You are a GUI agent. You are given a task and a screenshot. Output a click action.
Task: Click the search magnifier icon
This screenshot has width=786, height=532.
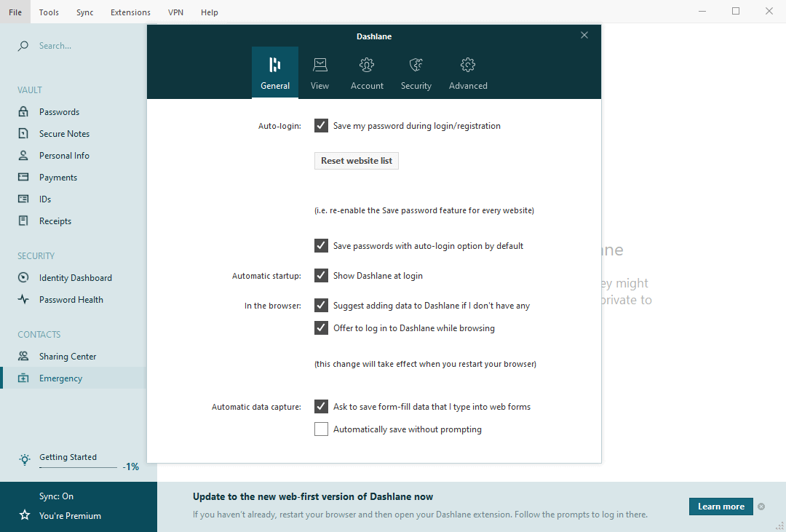tap(23, 46)
